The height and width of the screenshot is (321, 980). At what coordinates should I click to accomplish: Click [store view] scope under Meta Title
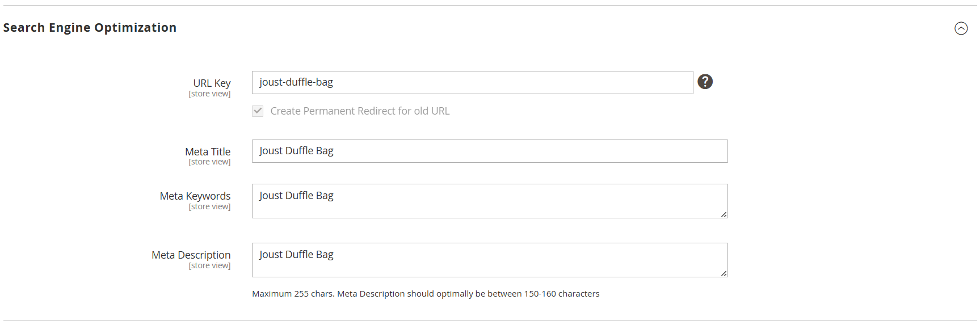pos(209,162)
